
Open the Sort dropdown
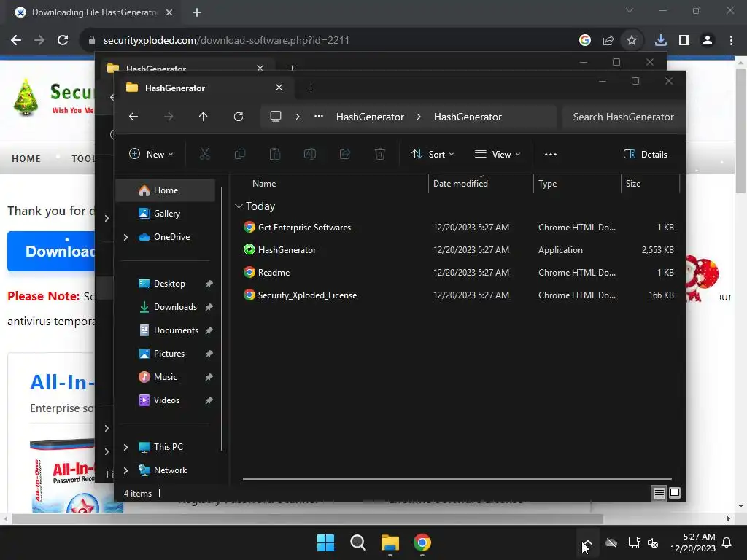coord(433,155)
